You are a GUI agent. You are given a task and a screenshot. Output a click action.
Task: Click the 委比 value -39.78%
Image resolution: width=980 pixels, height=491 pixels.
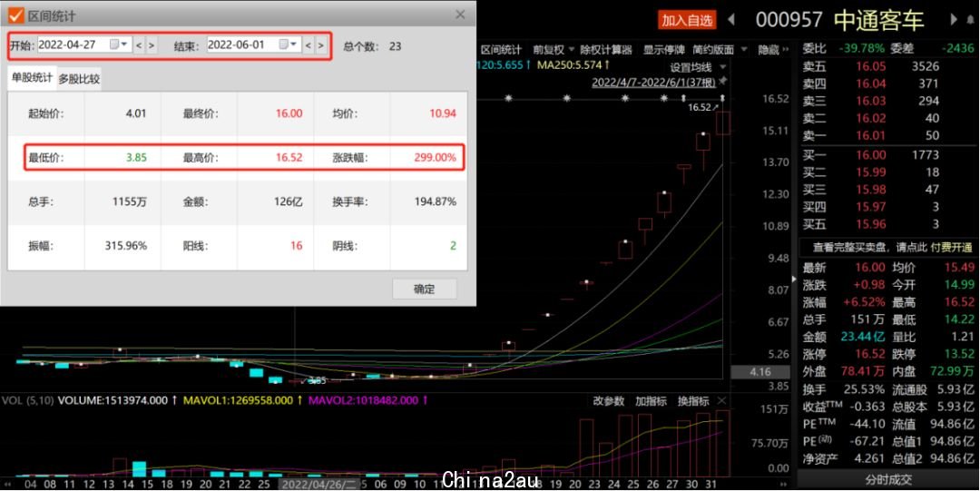coord(863,48)
